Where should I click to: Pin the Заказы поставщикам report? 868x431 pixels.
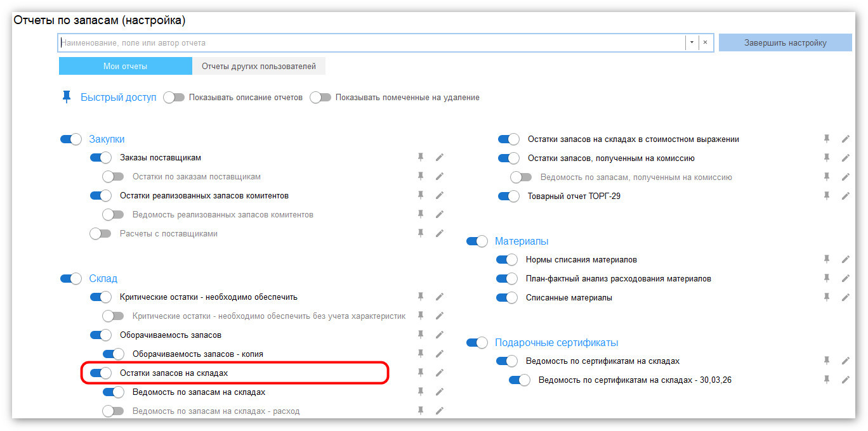(x=420, y=157)
